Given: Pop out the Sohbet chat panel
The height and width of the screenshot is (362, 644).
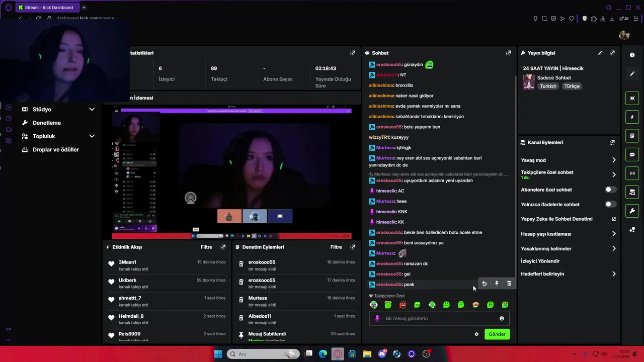Looking at the screenshot, I should tap(508, 53).
